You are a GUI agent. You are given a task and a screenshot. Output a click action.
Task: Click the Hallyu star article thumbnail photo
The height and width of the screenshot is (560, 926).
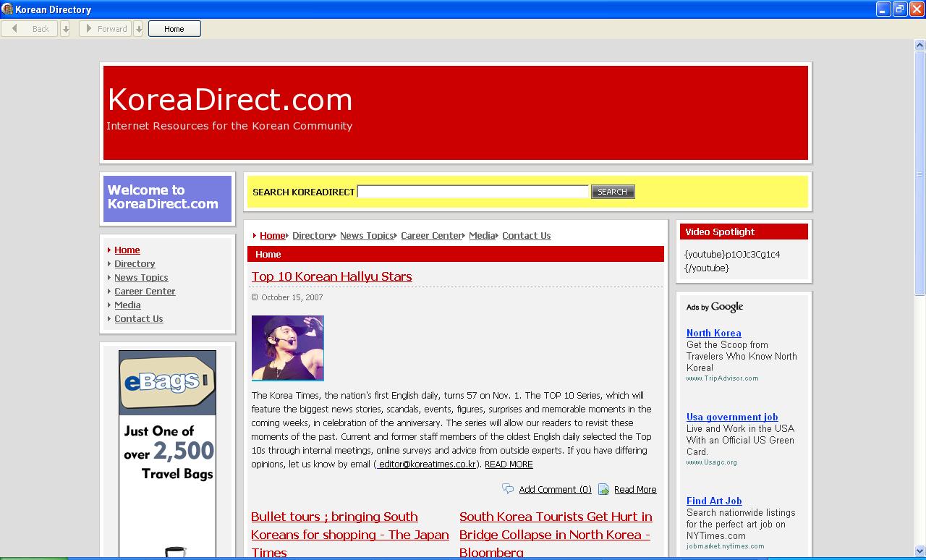tap(288, 348)
